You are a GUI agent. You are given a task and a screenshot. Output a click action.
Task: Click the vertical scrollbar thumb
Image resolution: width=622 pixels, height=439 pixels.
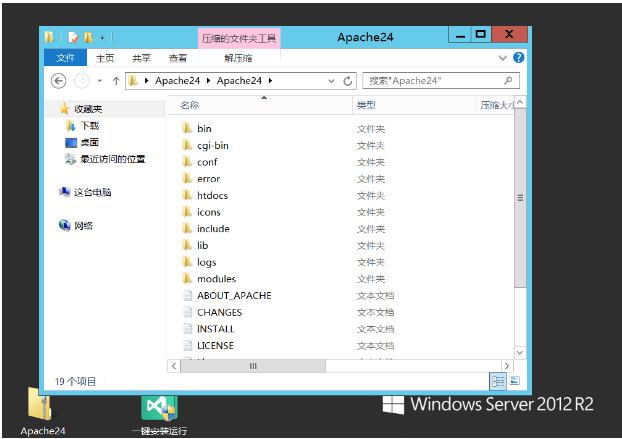(520, 197)
